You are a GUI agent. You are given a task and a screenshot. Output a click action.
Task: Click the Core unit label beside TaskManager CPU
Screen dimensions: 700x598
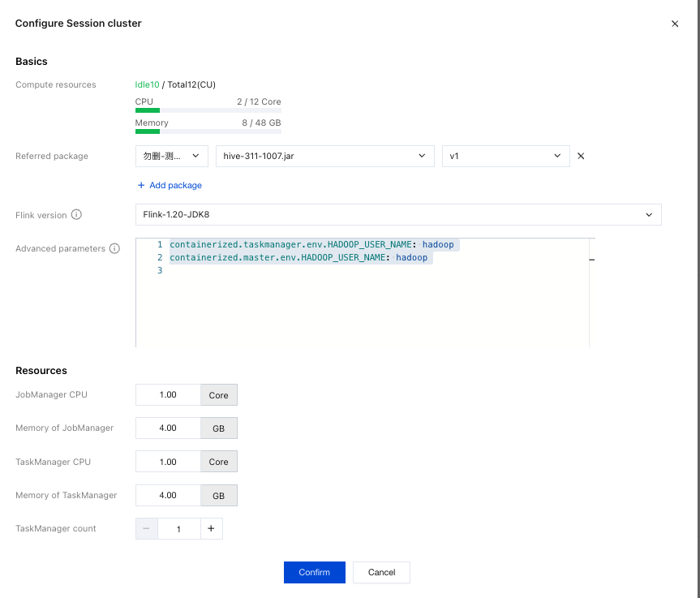(219, 462)
